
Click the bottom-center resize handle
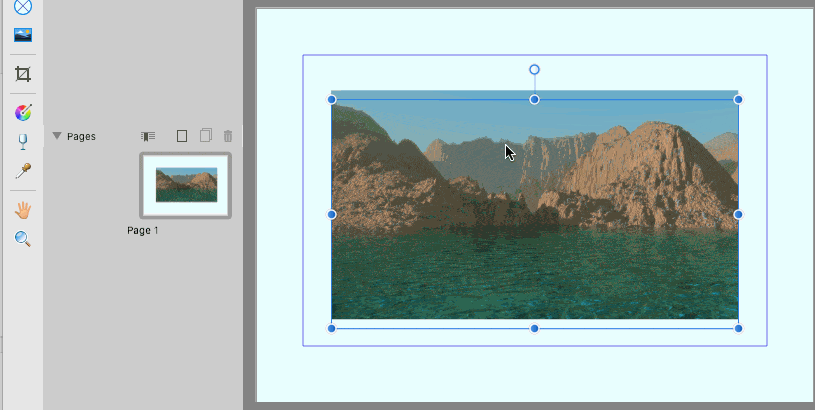[x=534, y=328]
